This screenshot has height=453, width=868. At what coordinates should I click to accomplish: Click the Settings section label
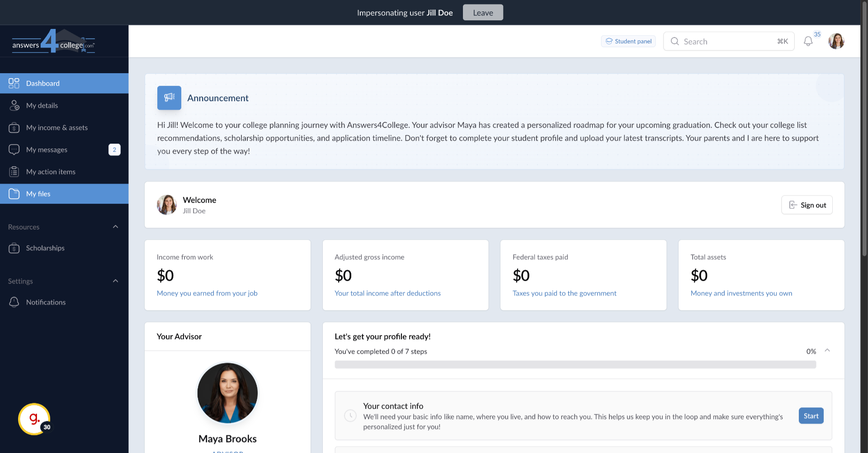click(x=20, y=281)
